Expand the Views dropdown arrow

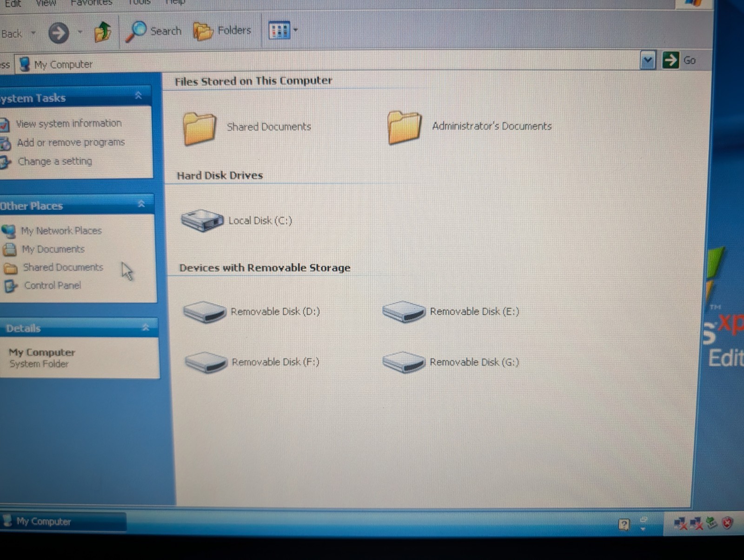click(x=295, y=30)
